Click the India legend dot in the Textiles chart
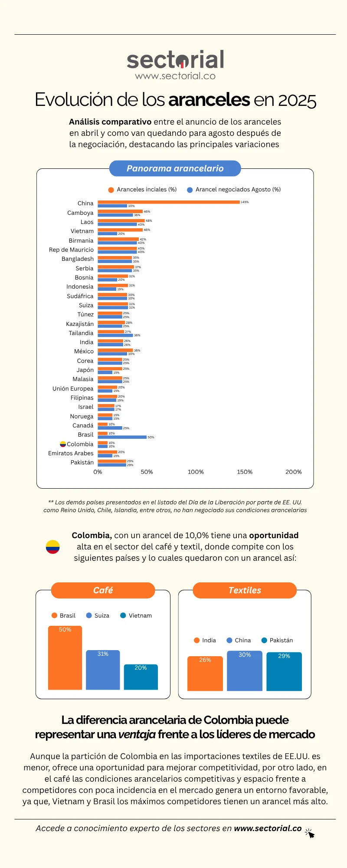347x868 pixels. pos(196,640)
